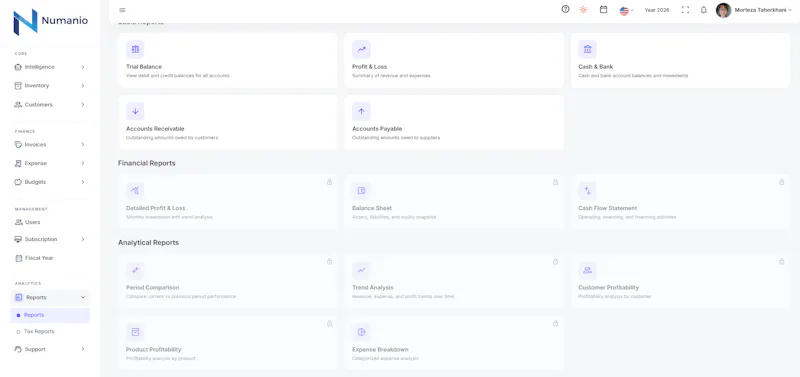The width and height of the screenshot is (800, 377).
Task: Collapse the Reports parent menu
Action: click(x=50, y=297)
